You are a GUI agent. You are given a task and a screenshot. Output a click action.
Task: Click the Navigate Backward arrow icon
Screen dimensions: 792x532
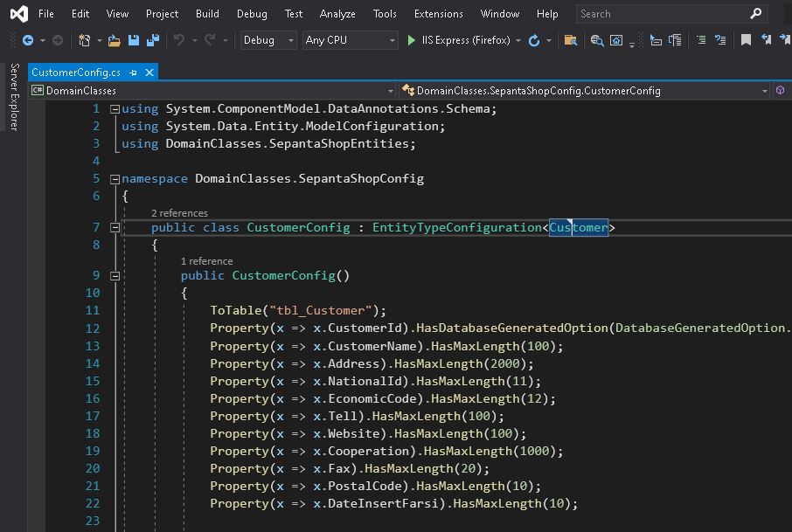pos(28,40)
